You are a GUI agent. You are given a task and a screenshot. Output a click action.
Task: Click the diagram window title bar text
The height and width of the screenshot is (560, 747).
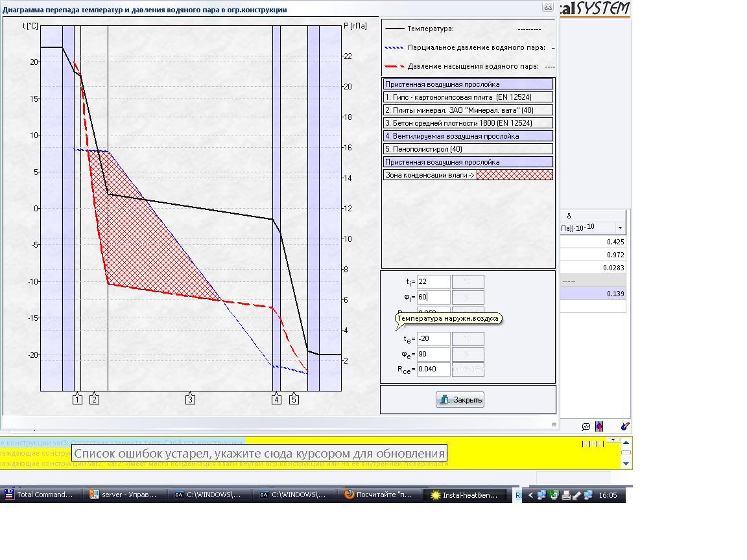pyautogui.click(x=145, y=10)
